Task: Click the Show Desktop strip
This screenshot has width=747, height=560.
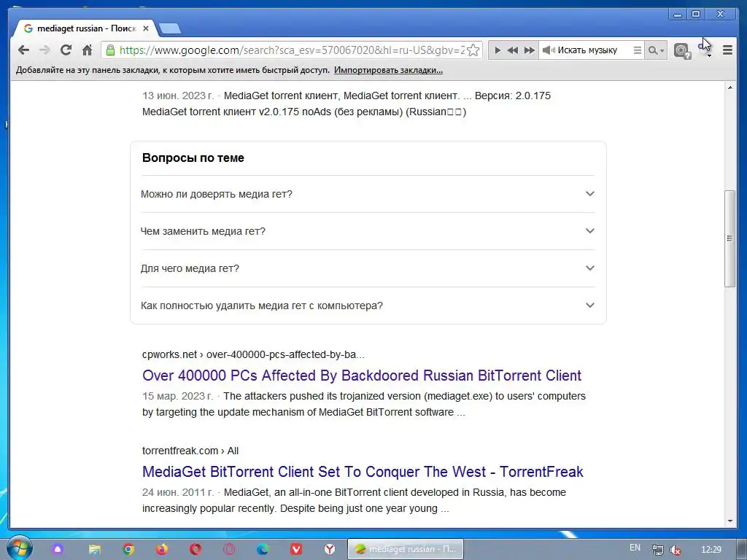Action: (x=742, y=549)
